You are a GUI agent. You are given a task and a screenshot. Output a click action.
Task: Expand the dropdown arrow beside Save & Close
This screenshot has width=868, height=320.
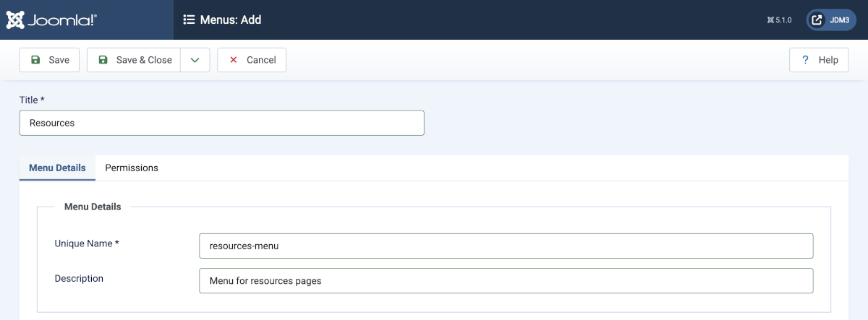[x=195, y=60]
